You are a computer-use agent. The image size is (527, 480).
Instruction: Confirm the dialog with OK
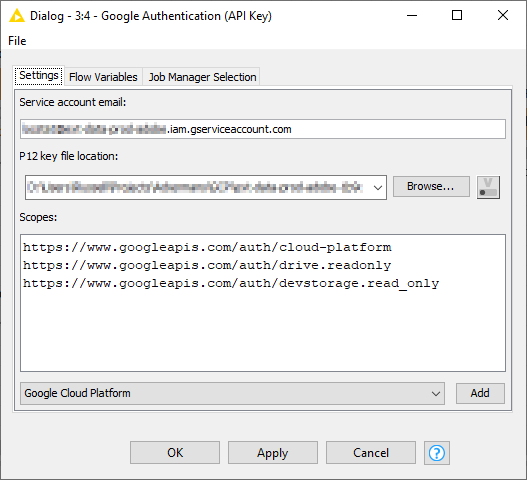[175, 453]
